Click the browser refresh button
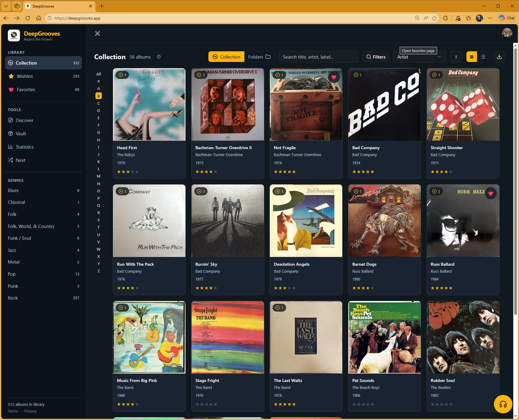The height and width of the screenshot is (420, 519). pos(28,18)
